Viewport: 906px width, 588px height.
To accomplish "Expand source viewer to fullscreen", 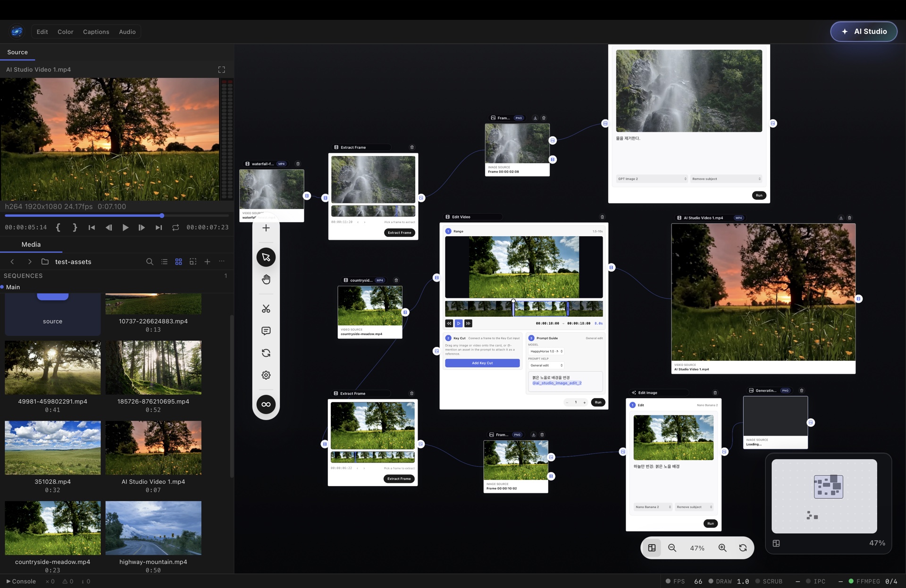I will (221, 70).
